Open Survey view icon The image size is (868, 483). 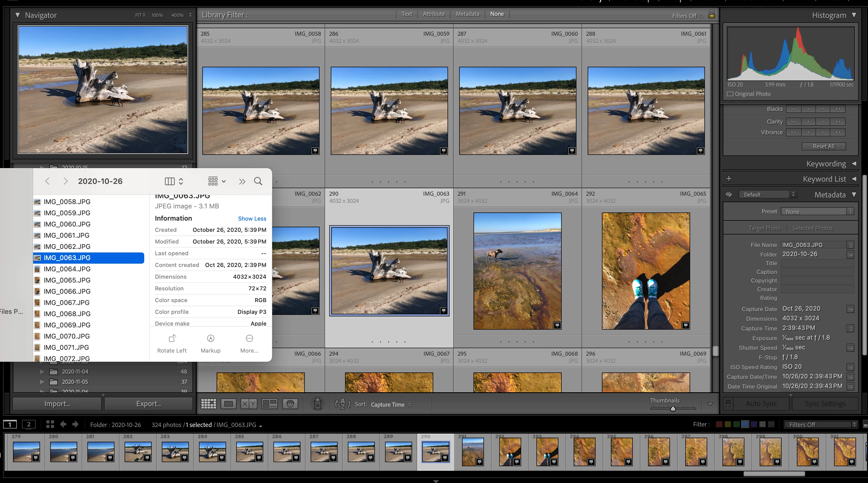click(x=270, y=404)
